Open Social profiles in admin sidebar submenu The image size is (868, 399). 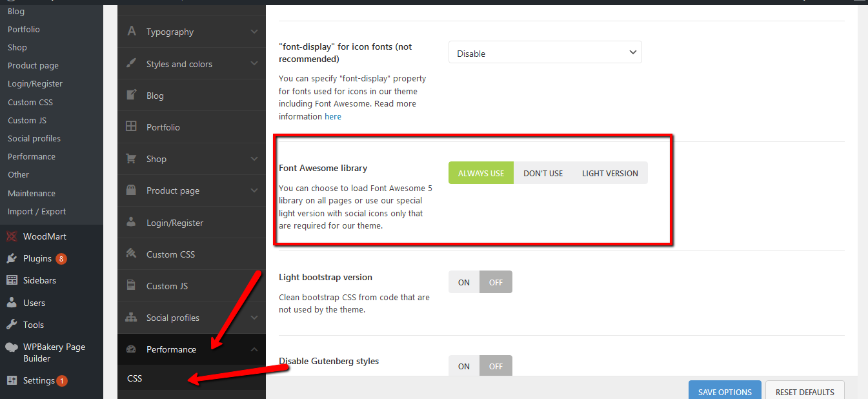point(34,138)
